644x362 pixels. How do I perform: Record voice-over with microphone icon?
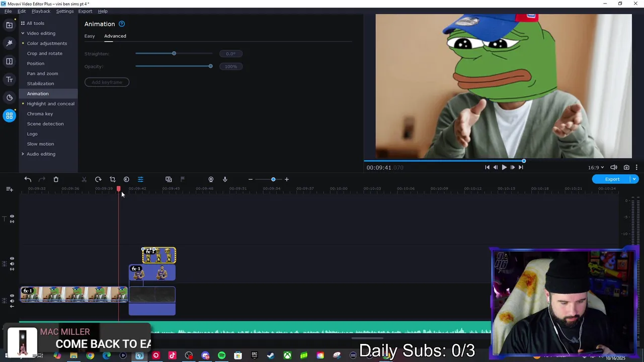225,179
